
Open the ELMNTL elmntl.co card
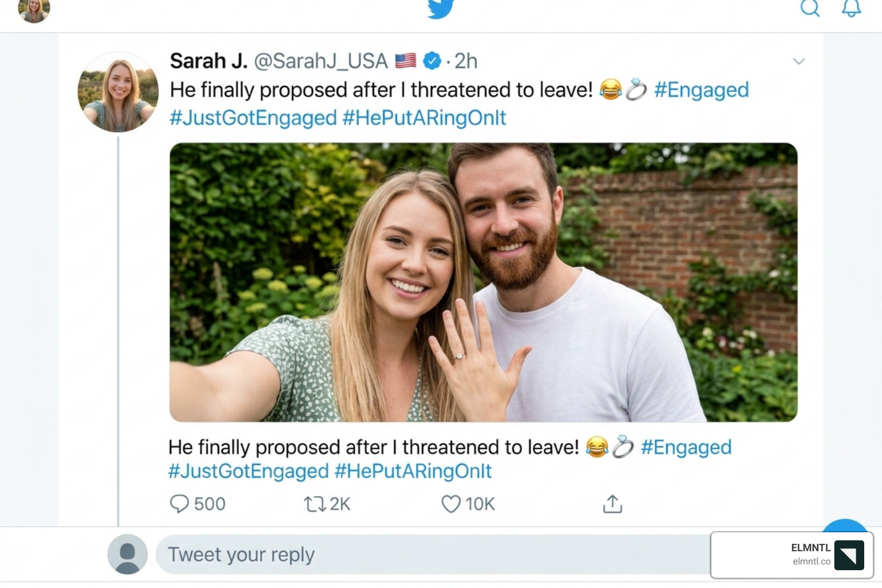(x=792, y=555)
